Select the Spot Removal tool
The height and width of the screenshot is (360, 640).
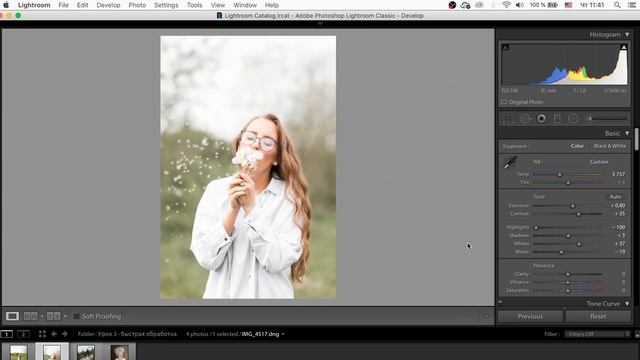point(525,119)
